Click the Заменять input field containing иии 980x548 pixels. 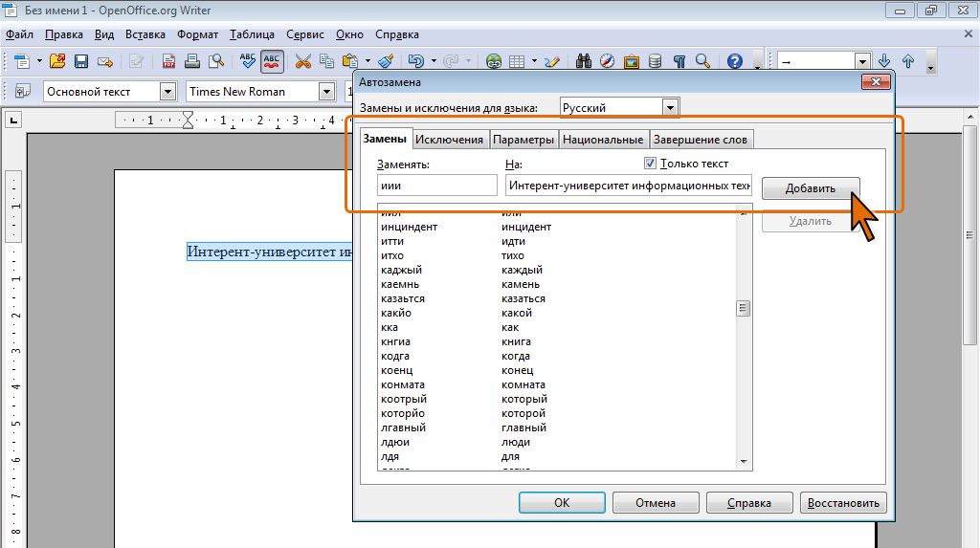pyautogui.click(x=436, y=185)
